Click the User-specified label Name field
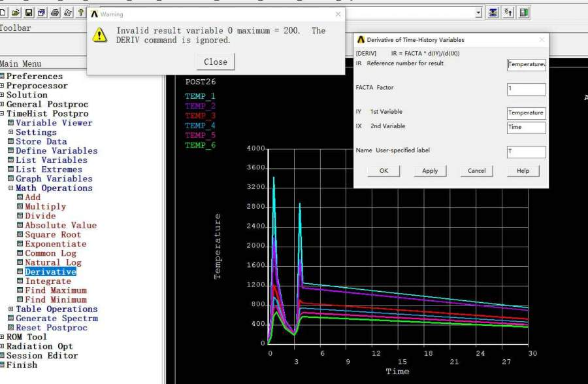 (x=526, y=152)
